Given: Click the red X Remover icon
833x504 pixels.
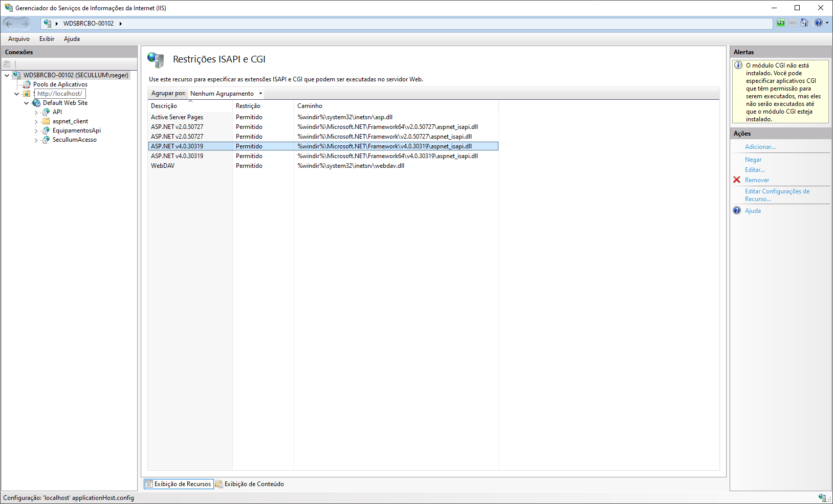Looking at the screenshot, I should tap(737, 180).
